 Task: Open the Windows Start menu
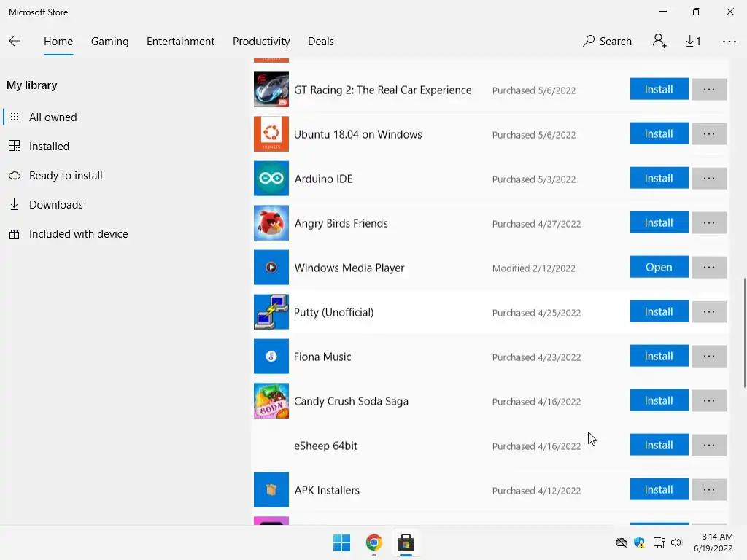pos(341,542)
